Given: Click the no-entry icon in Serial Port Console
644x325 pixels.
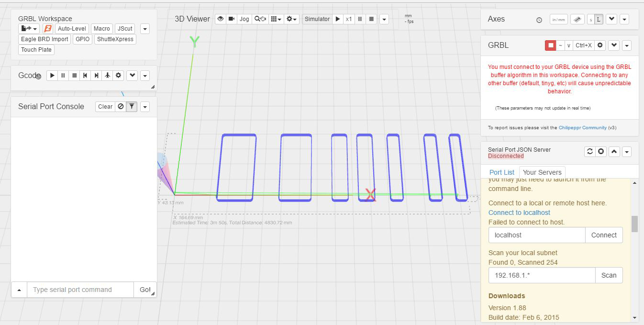Looking at the screenshot, I should pos(121,107).
